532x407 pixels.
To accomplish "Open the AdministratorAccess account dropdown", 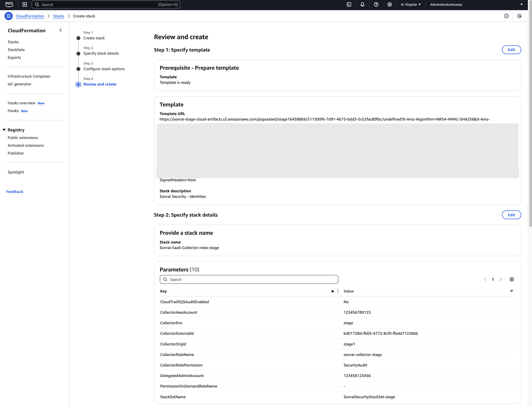I will point(476,4).
